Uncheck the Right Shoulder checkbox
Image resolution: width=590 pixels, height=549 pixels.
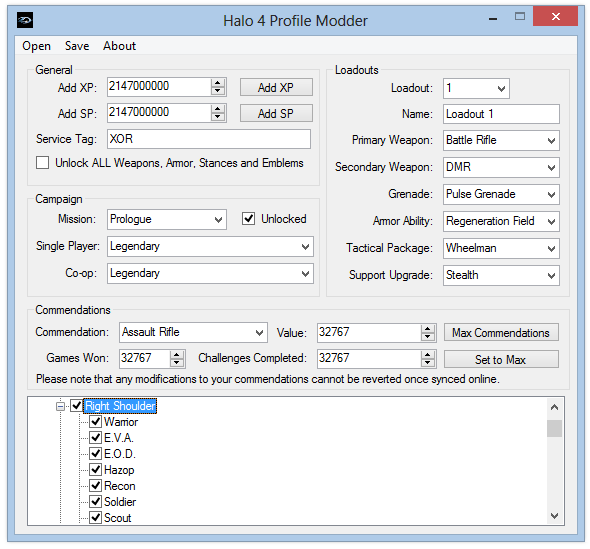click(76, 406)
